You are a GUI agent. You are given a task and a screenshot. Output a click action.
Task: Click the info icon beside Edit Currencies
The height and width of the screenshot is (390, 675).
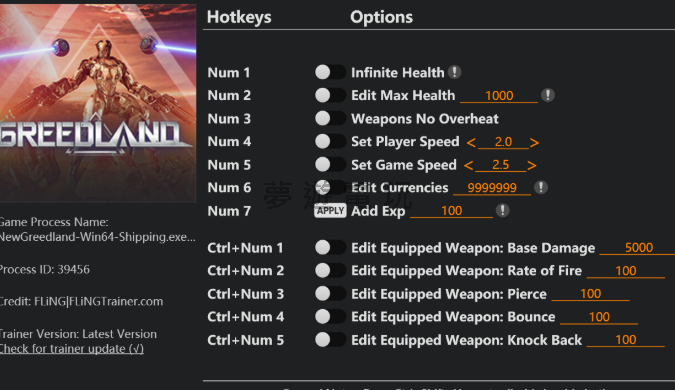tap(541, 187)
